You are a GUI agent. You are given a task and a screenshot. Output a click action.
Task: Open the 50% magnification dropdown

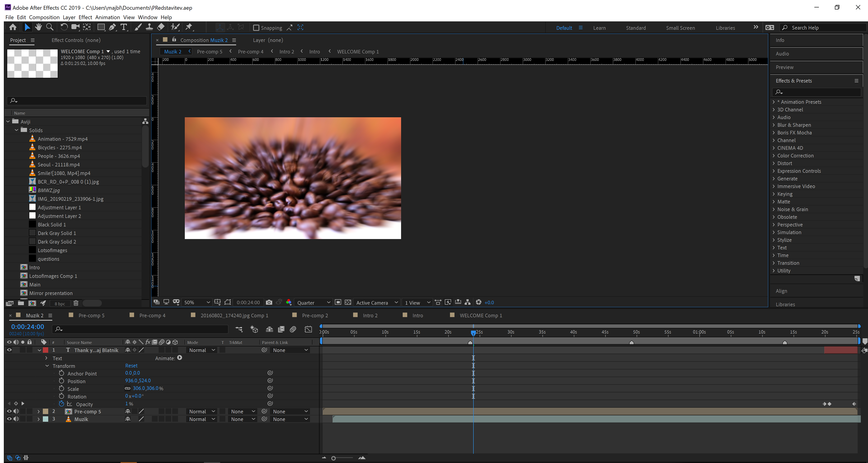tap(197, 302)
